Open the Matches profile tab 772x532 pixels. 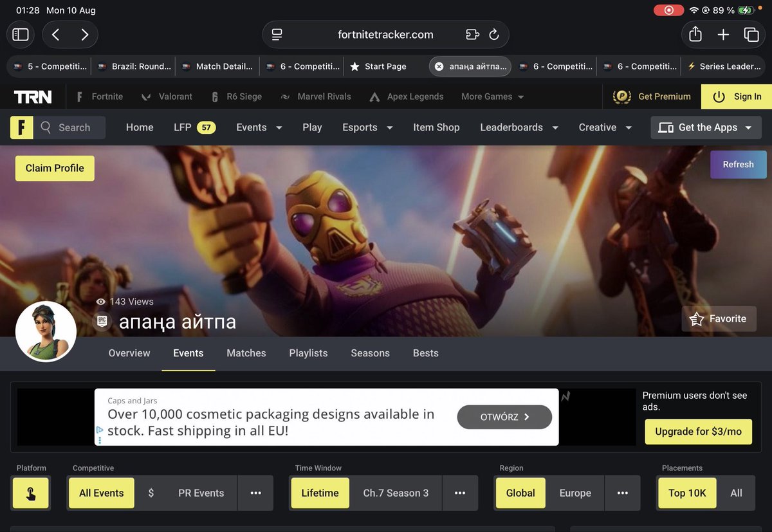pyautogui.click(x=246, y=353)
